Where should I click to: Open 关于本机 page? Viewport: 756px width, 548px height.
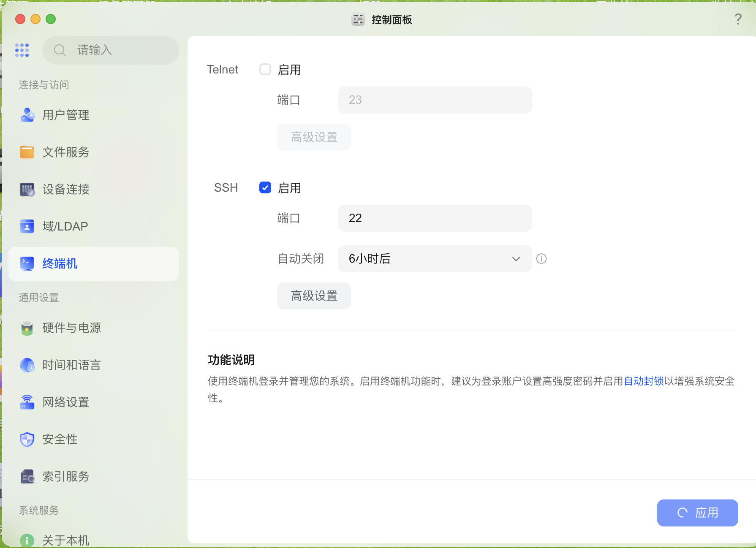(x=94, y=539)
